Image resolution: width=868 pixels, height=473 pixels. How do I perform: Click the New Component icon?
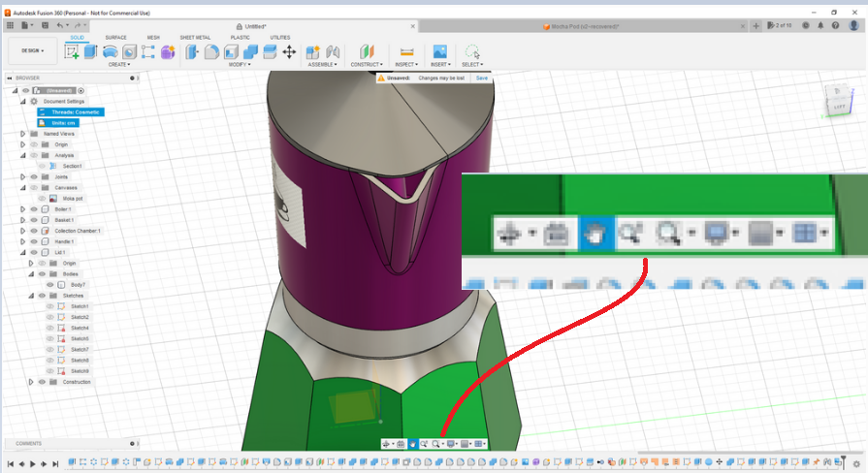click(312, 52)
